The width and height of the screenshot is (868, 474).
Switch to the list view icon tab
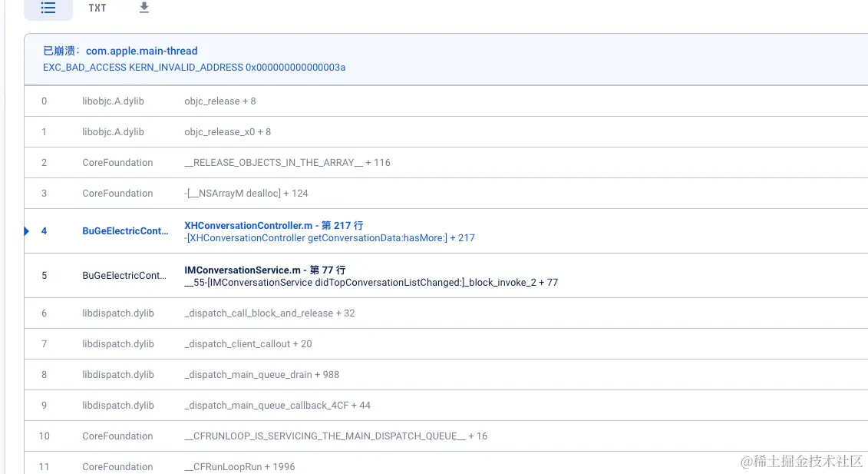(48, 8)
